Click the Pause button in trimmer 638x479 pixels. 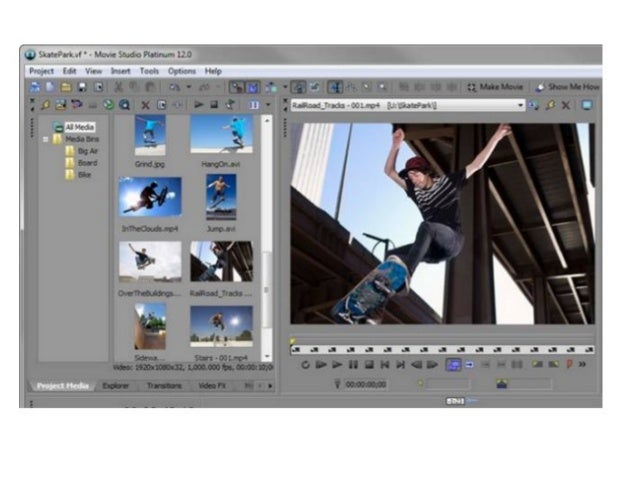[x=353, y=365]
